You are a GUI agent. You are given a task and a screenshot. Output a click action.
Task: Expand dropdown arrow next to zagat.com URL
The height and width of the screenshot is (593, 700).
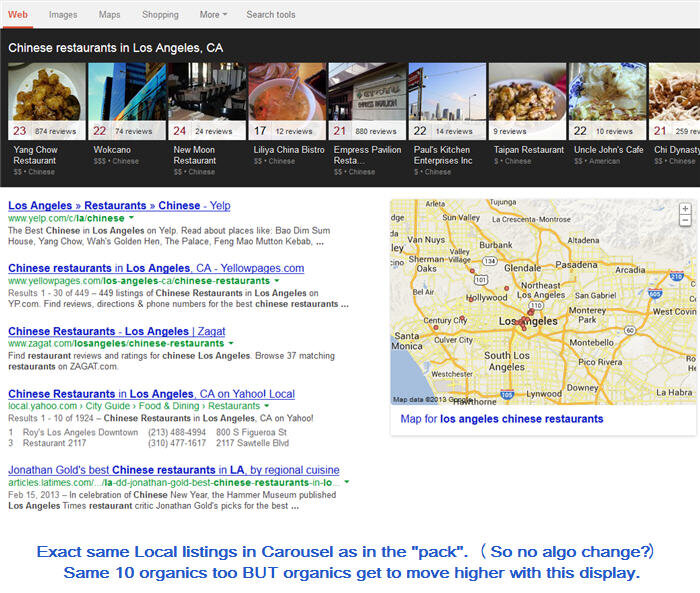pos(231,343)
